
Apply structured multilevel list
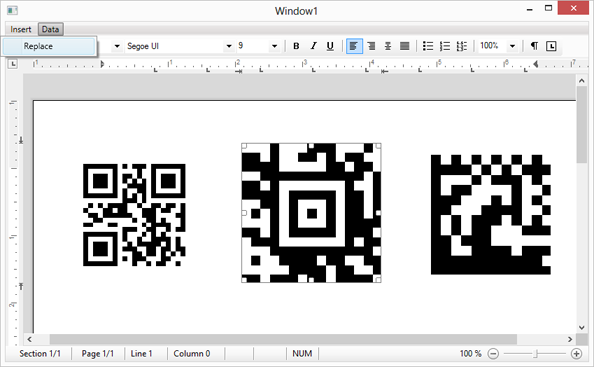pyautogui.click(x=461, y=46)
